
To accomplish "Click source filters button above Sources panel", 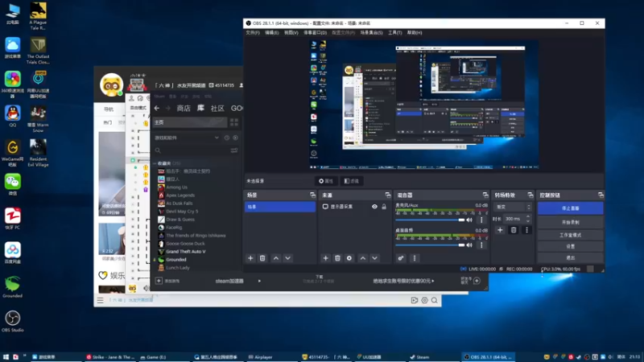I will point(352,181).
